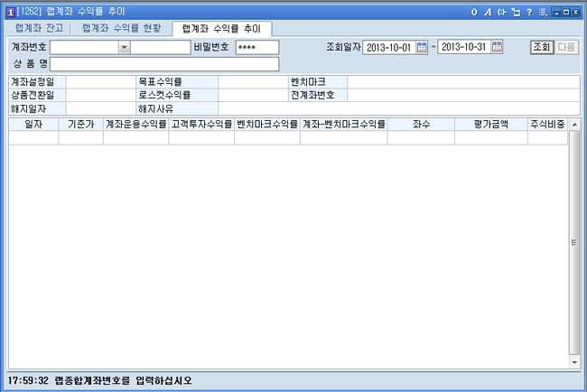Click the 다음 button
The image size is (587, 392).
[565, 47]
